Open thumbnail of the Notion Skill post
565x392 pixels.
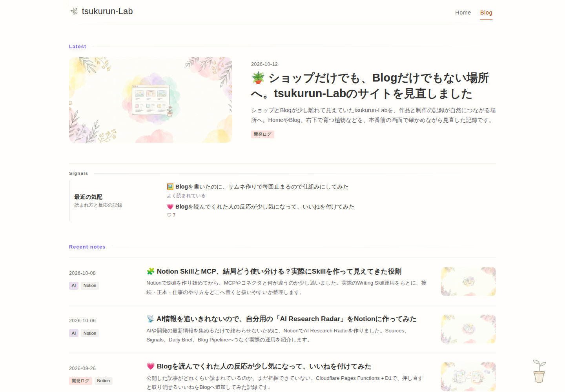[x=468, y=281]
